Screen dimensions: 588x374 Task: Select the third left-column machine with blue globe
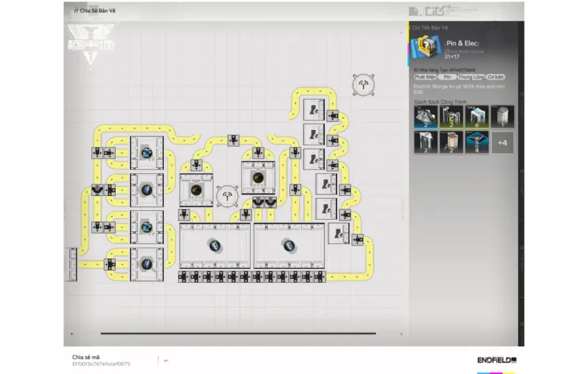click(147, 227)
